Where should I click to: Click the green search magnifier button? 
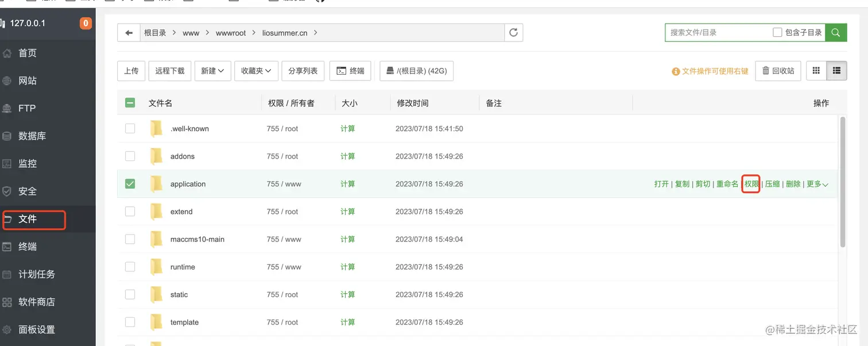(836, 33)
